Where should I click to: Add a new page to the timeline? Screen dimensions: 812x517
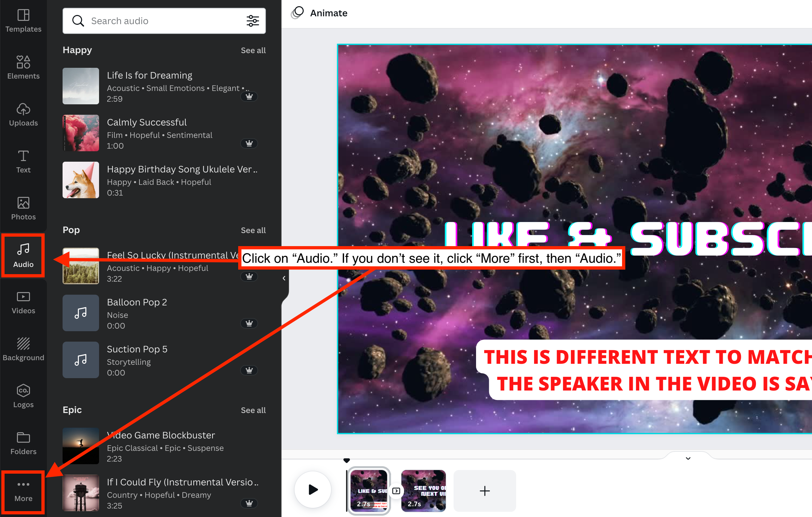click(x=485, y=491)
